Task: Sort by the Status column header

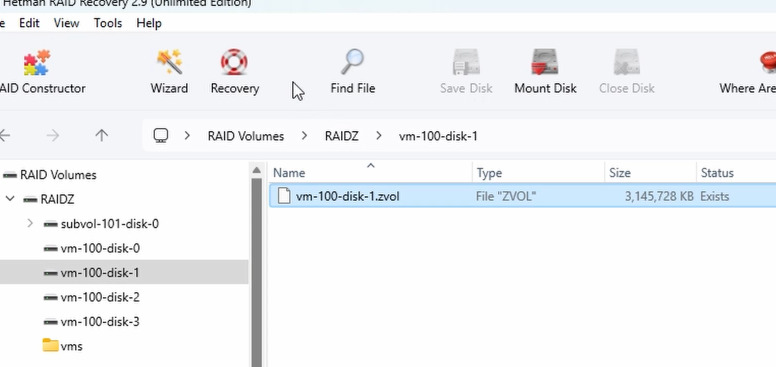Action: 717,173
